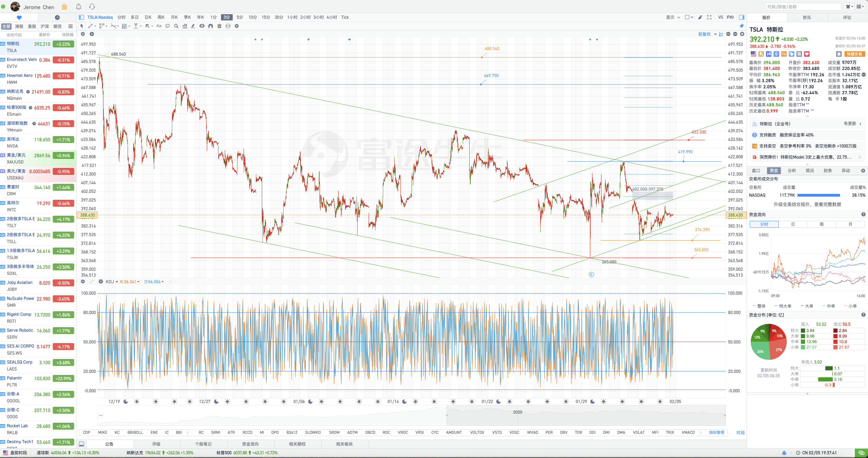Switch chart period to 5分

[240, 17]
